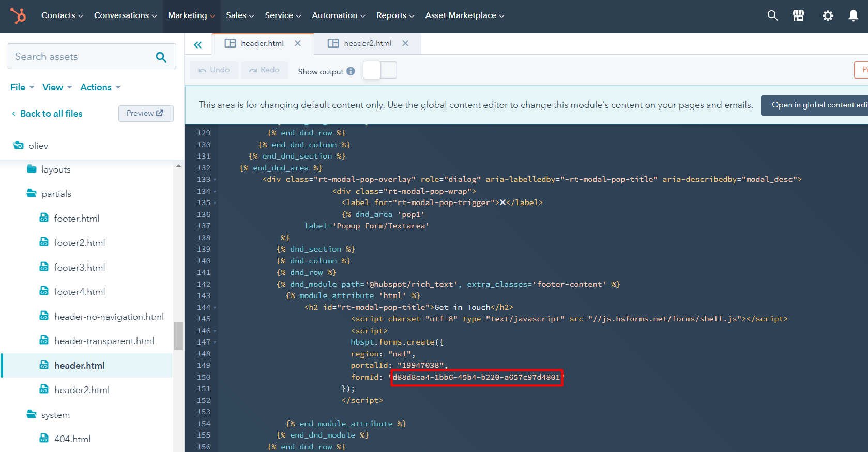Open the Reports dropdown menu

(x=395, y=15)
